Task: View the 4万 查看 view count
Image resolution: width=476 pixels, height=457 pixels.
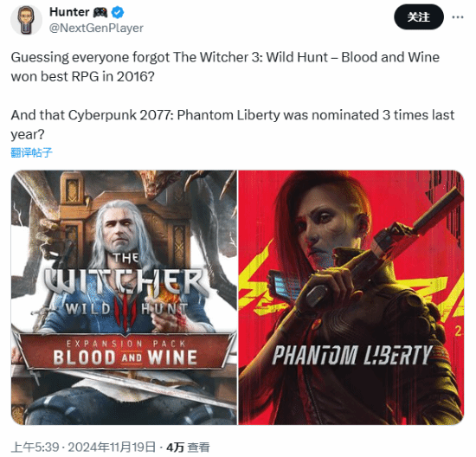Action: click(188, 447)
